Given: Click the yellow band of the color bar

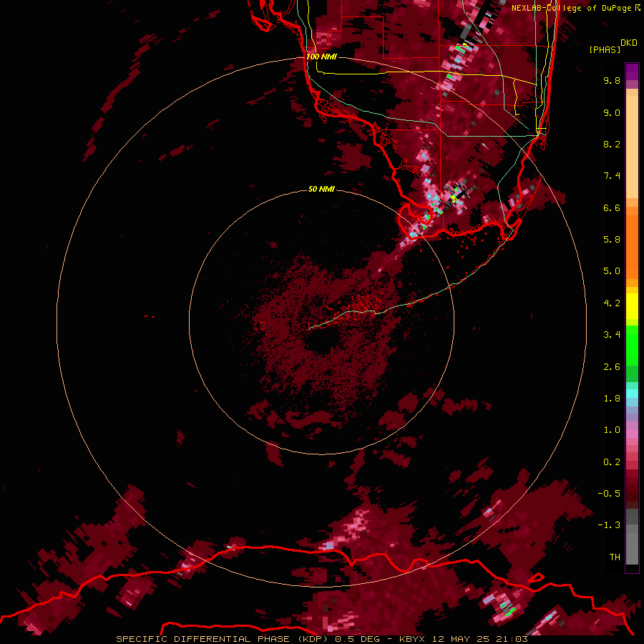Looking at the screenshot, I should pyautogui.click(x=632, y=306).
